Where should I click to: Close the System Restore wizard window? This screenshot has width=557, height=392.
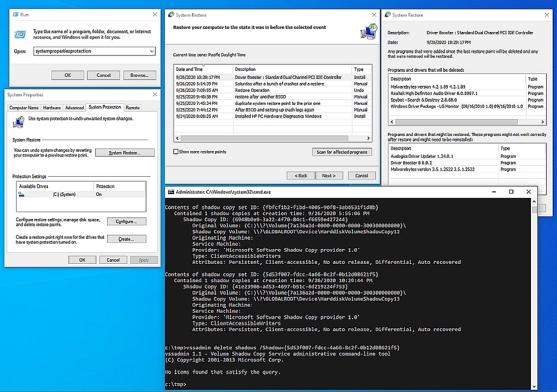click(x=374, y=15)
